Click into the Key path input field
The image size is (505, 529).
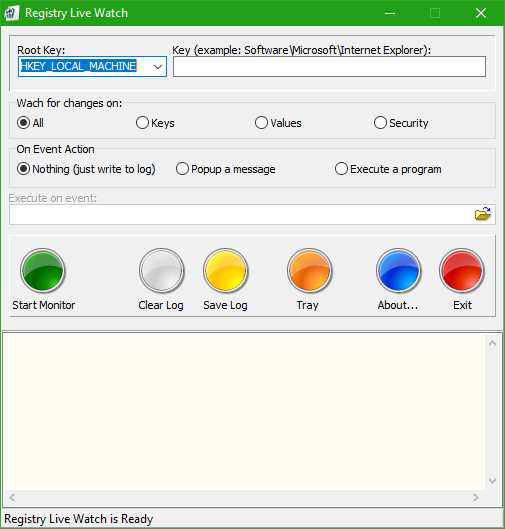click(x=329, y=66)
